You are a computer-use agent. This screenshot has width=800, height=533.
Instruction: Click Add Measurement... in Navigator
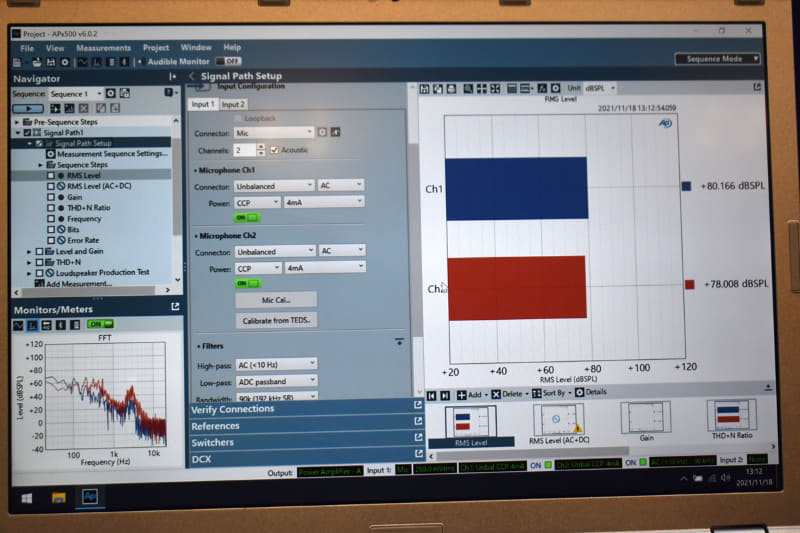74,284
